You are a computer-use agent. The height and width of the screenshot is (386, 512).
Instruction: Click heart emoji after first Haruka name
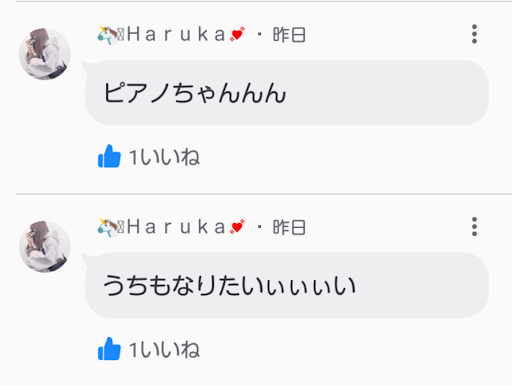237,34
